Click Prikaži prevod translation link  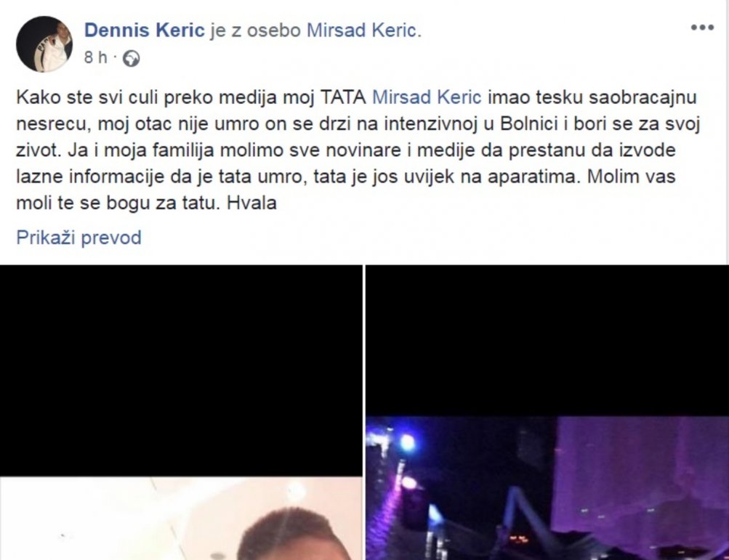(78, 238)
